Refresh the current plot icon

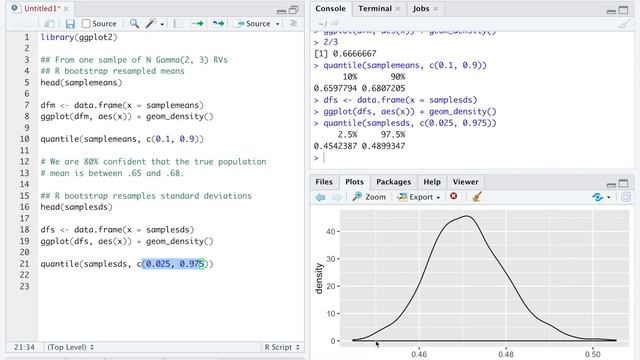click(x=625, y=197)
